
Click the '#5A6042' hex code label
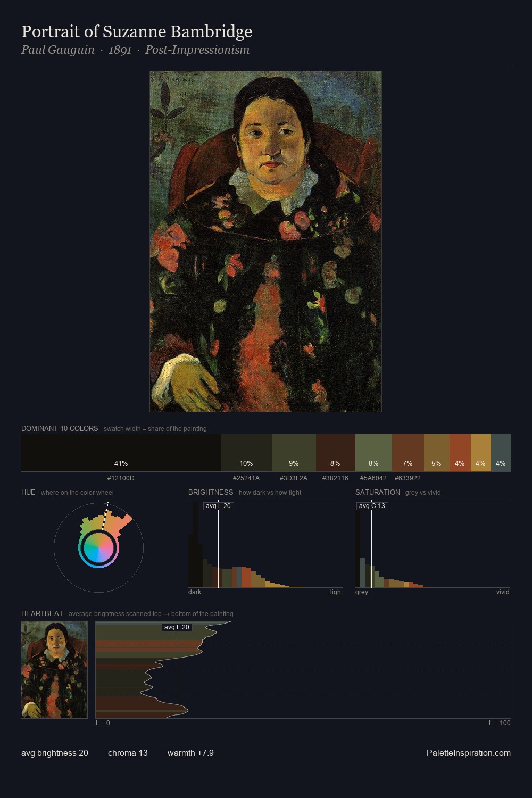point(373,478)
